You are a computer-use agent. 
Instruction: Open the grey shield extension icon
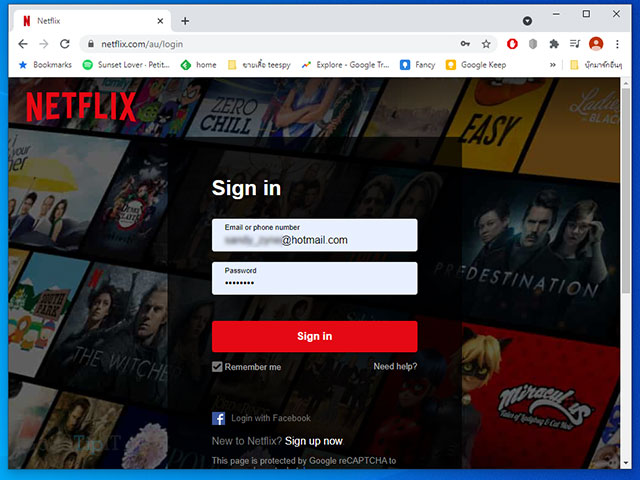point(533,44)
